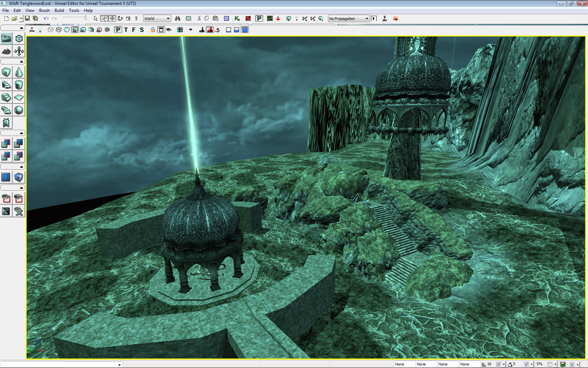Open the Build menu
The width and height of the screenshot is (588, 368).
coord(59,11)
